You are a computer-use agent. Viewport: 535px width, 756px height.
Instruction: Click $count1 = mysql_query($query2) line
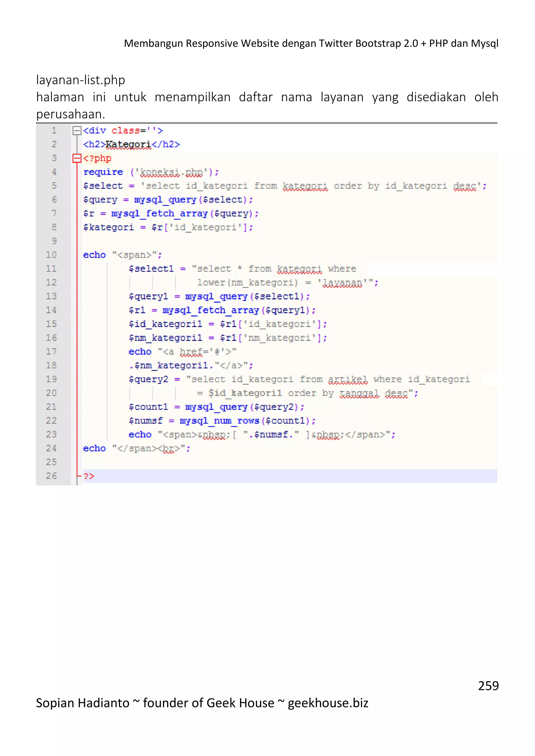coord(217,407)
